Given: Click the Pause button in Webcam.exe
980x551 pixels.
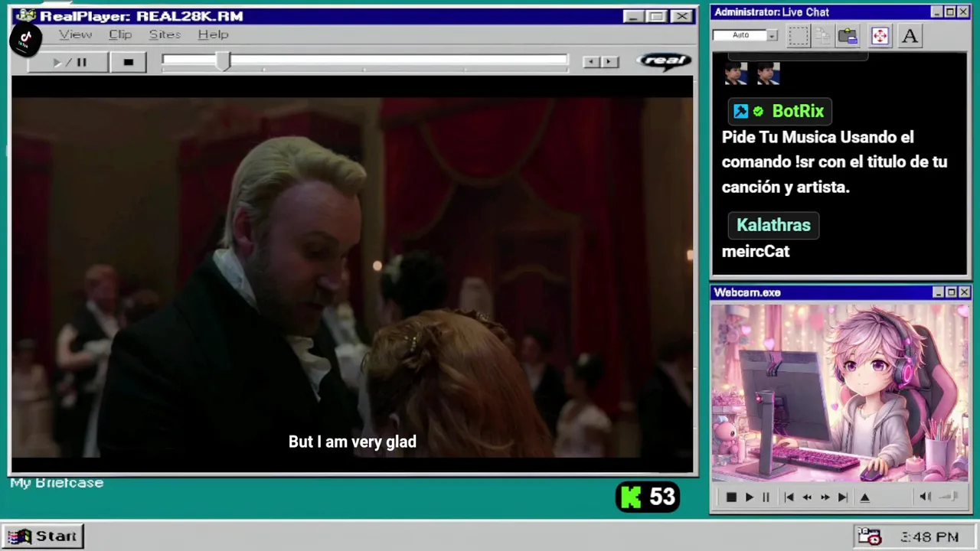Looking at the screenshot, I should pyautogui.click(x=766, y=497).
